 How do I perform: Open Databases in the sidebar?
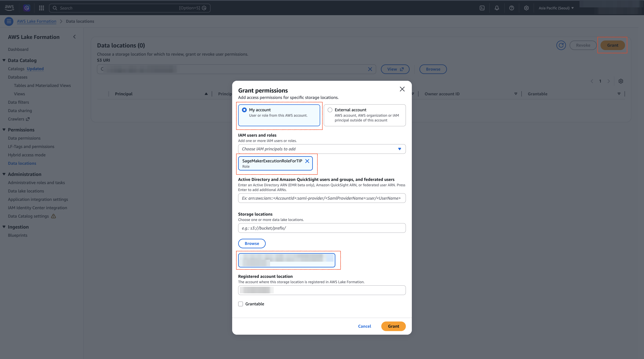coord(18,77)
